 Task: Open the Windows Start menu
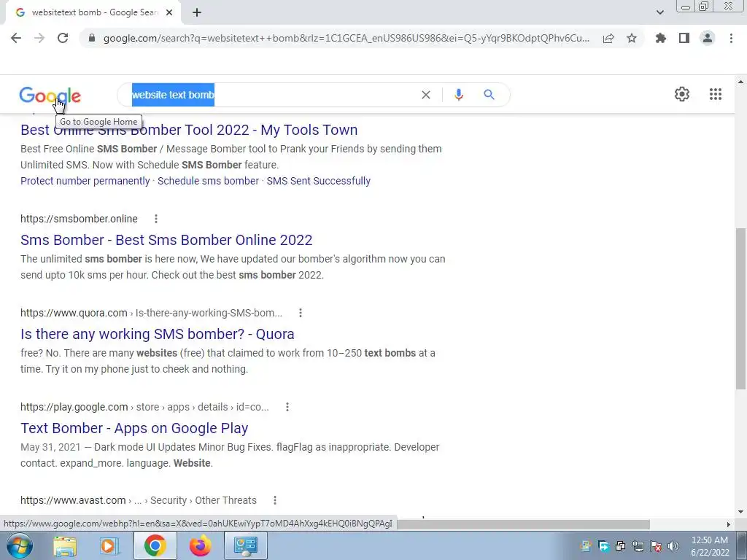pos(20,545)
